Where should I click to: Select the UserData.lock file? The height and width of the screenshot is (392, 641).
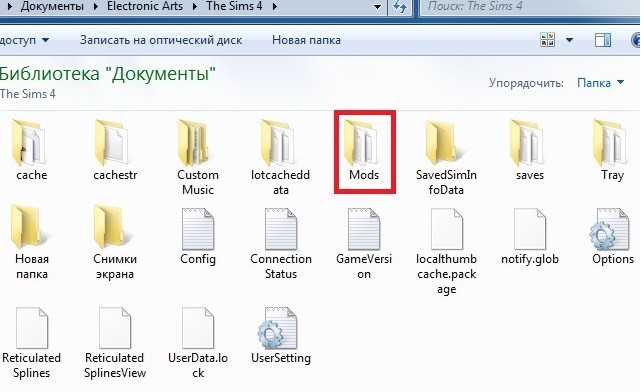pyautogui.click(x=198, y=343)
